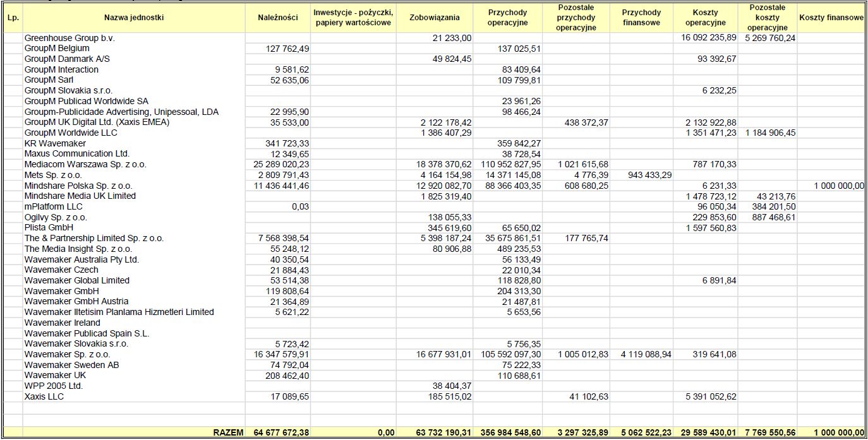
Task: Click the 'GroupM Interaction' cell
Action: tap(61, 69)
